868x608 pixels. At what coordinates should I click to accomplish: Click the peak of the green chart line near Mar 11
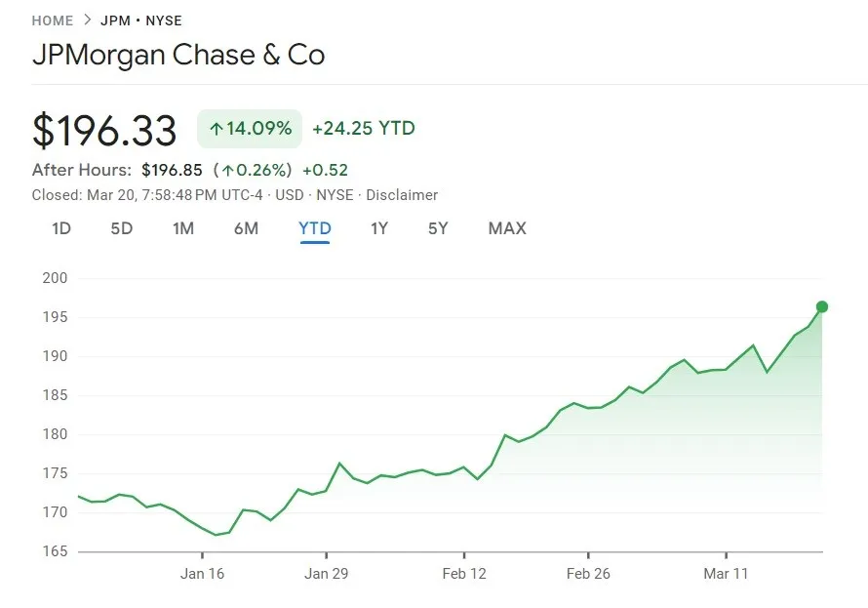coord(751,344)
